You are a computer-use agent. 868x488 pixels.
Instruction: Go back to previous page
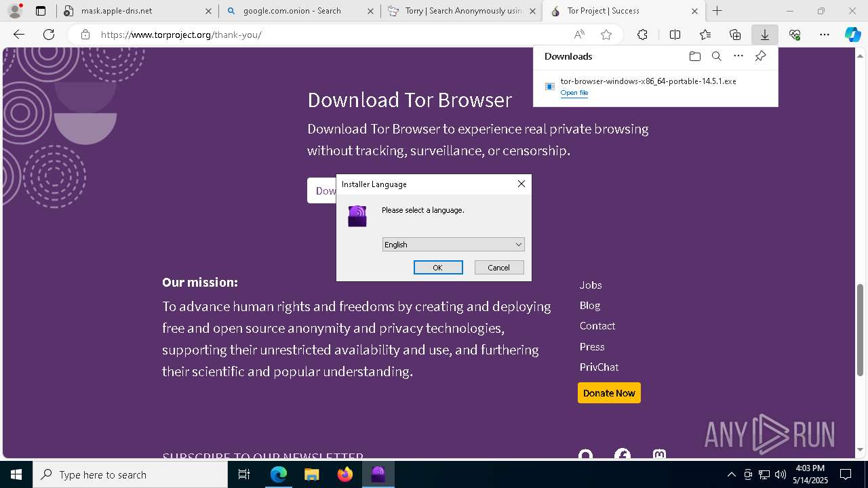19,35
